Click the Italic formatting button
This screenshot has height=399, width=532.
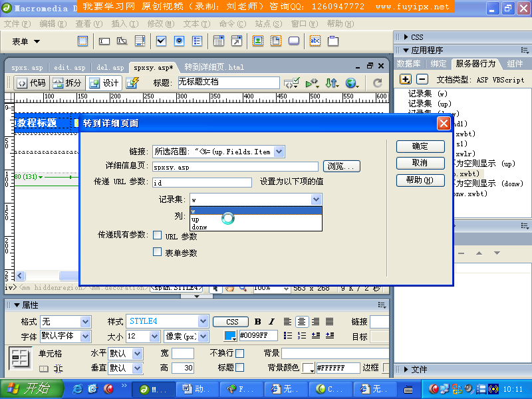click(x=271, y=321)
